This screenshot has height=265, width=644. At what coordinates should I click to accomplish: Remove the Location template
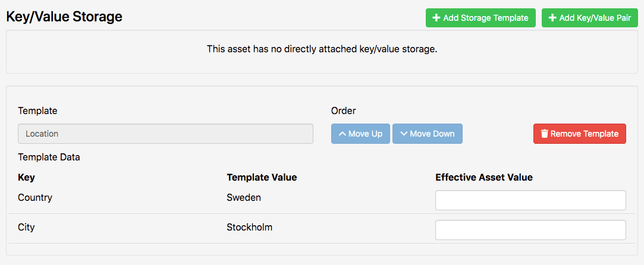(x=580, y=134)
